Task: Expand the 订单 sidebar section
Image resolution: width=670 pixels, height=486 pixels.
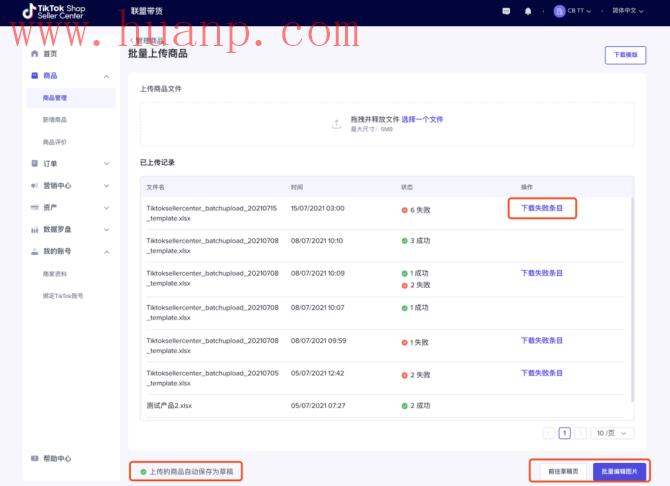Action: (106, 164)
